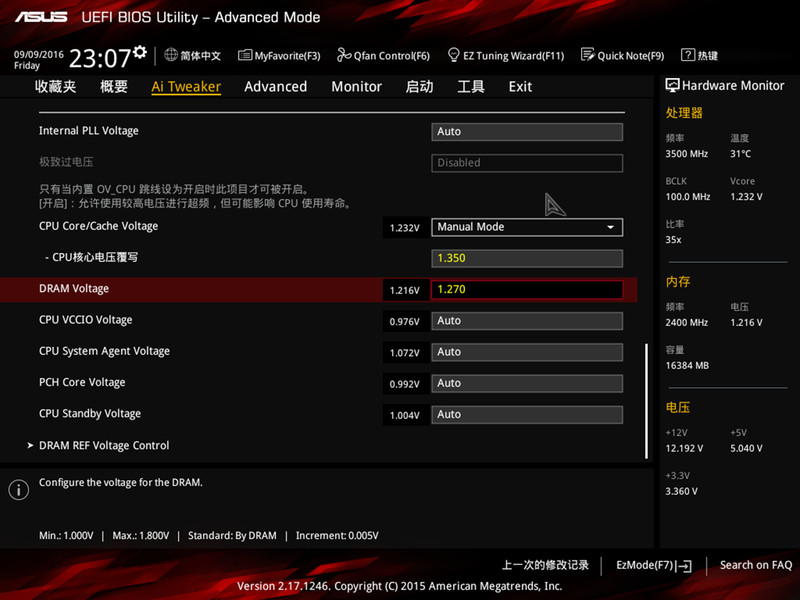Open Quick Note
This screenshot has width=800, height=600.
622,56
